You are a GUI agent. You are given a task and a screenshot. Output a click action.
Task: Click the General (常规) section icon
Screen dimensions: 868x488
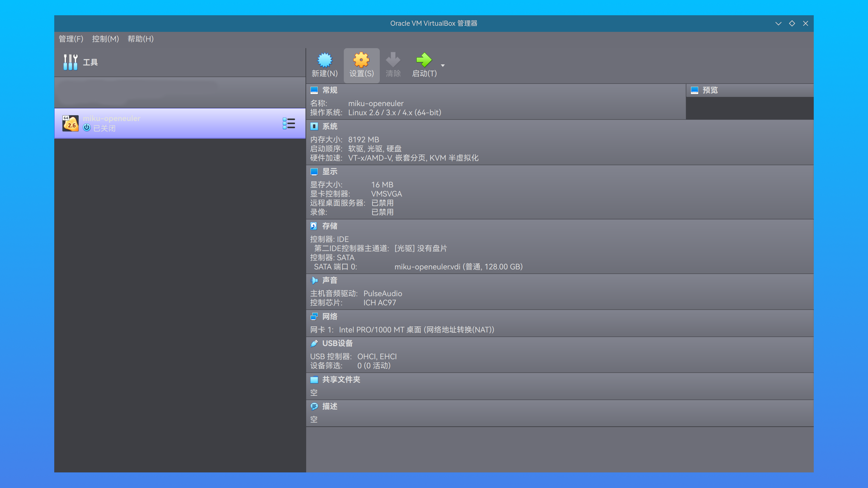click(x=314, y=90)
